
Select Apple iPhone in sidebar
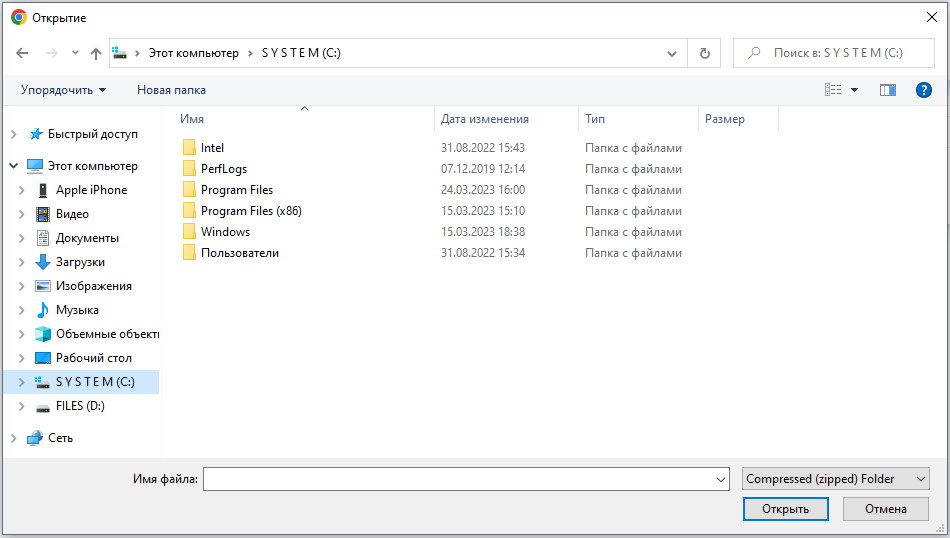(x=91, y=190)
